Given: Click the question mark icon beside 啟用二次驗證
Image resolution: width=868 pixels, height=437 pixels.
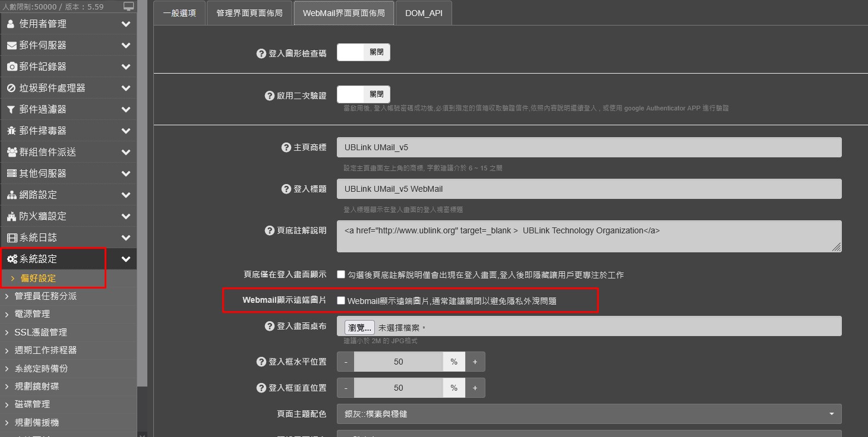Looking at the screenshot, I should point(269,95).
